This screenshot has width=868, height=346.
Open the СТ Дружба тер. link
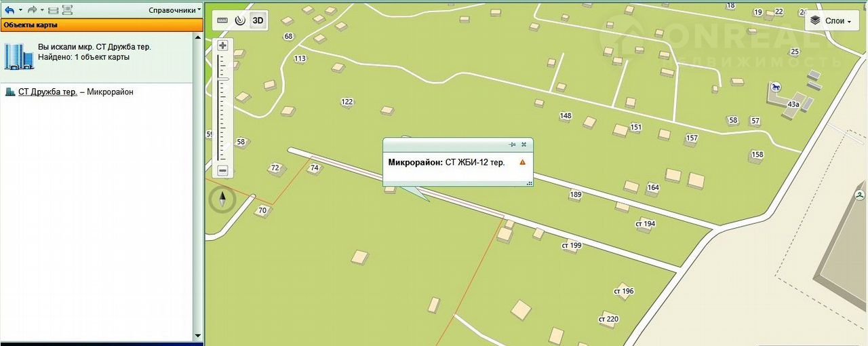[x=47, y=92]
